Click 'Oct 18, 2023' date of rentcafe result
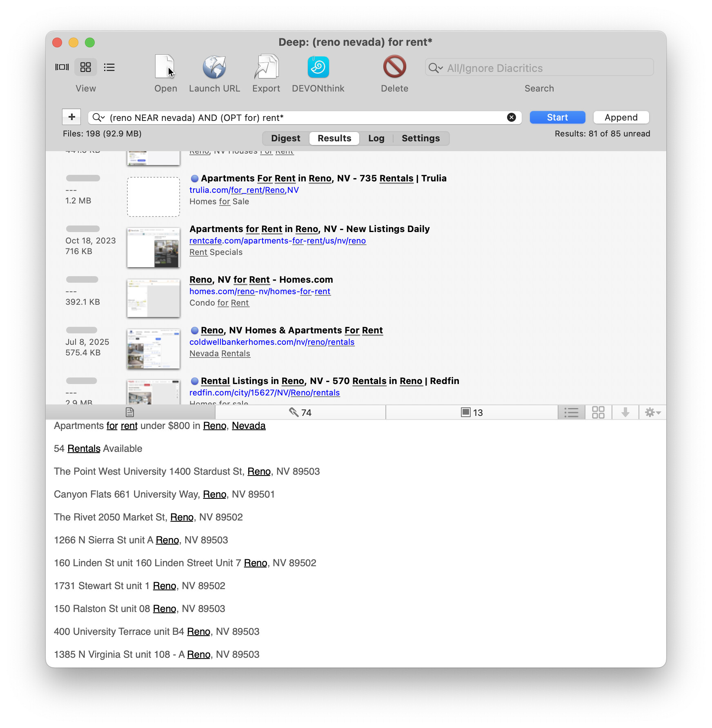This screenshot has height=728, width=712. pos(91,241)
